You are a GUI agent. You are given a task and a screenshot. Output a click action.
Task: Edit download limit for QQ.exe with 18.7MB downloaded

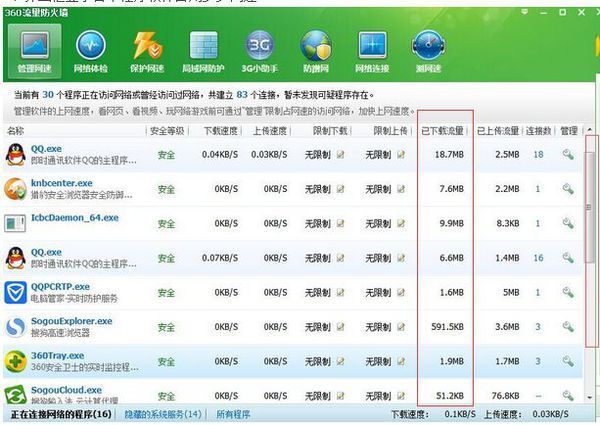click(x=340, y=154)
